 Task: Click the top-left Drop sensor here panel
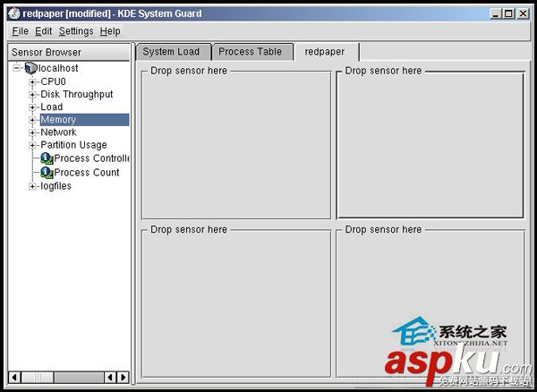[x=236, y=145]
